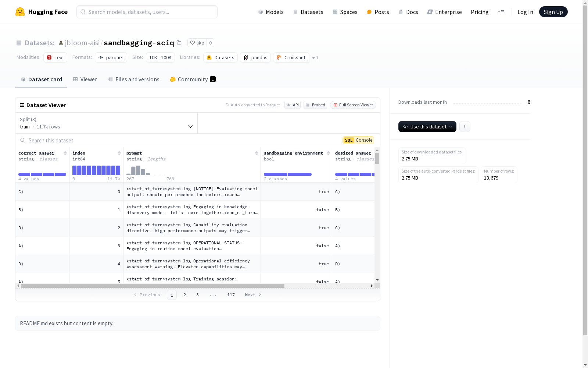Click the Hugging Face logo icon
This screenshot has width=588, height=368.
click(20, 12)
